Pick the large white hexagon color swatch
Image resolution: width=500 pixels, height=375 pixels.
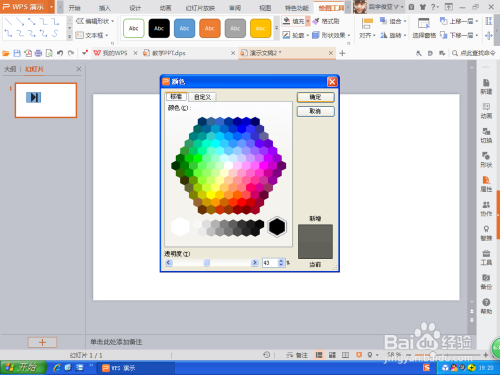tap(180, 227)
